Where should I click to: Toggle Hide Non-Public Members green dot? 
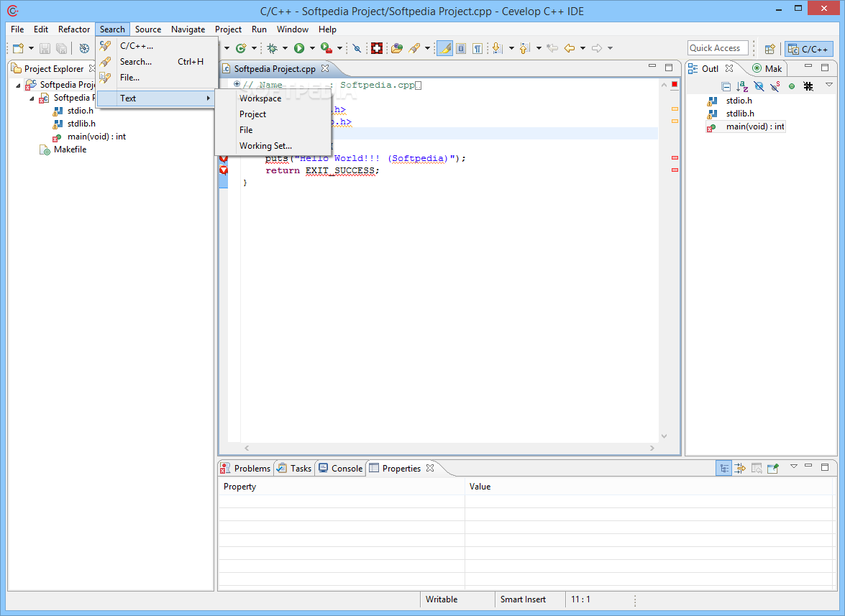[792, 86]
